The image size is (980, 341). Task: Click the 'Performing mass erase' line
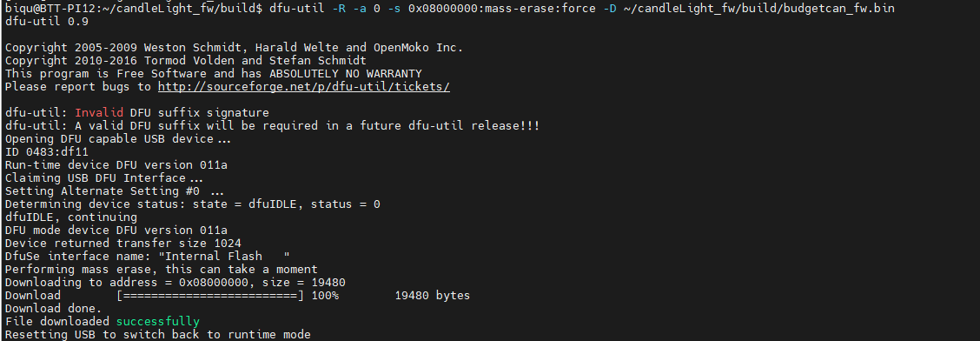(162, 269)
